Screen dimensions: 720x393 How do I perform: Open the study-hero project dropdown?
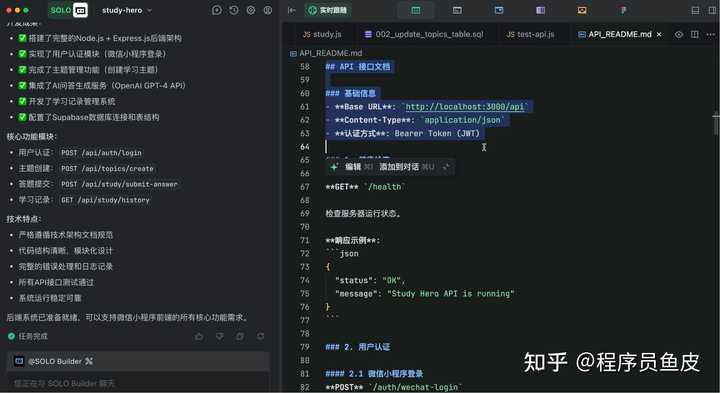point(127,10)
